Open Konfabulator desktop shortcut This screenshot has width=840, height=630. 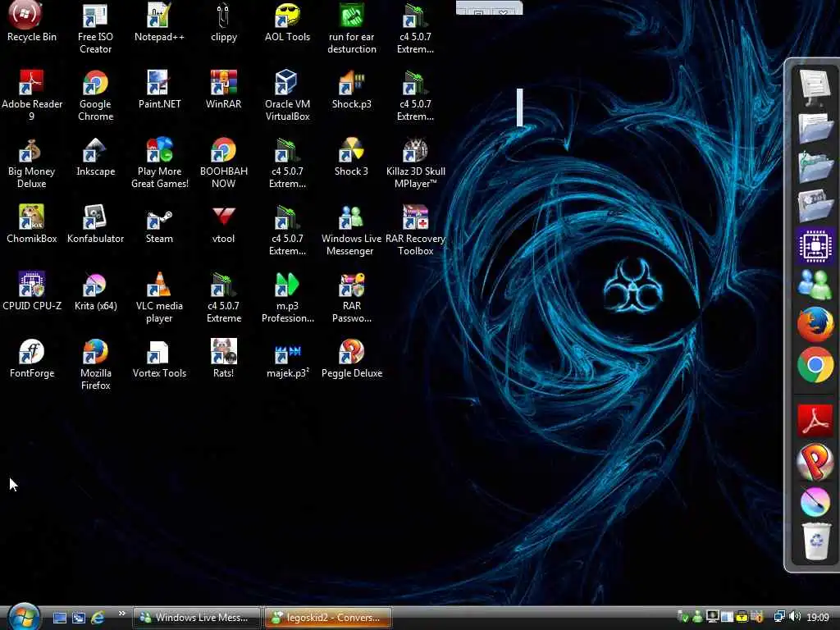[x=95, y=223]
